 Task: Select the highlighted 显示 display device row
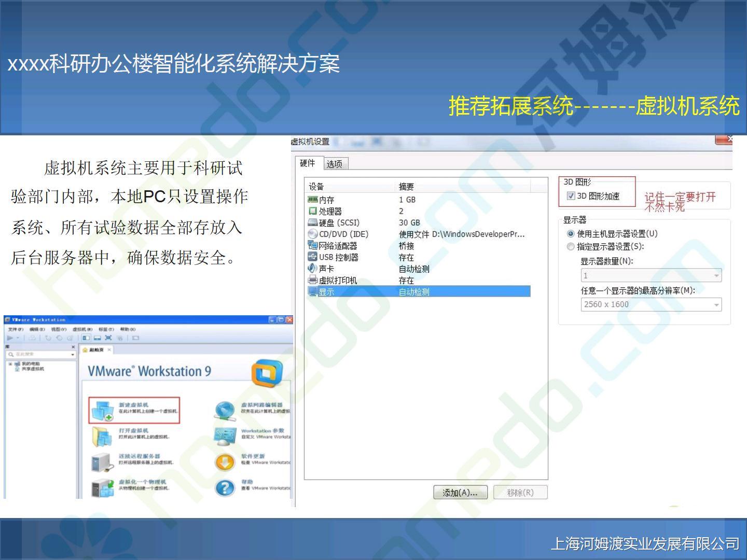(x=419, y=291)
